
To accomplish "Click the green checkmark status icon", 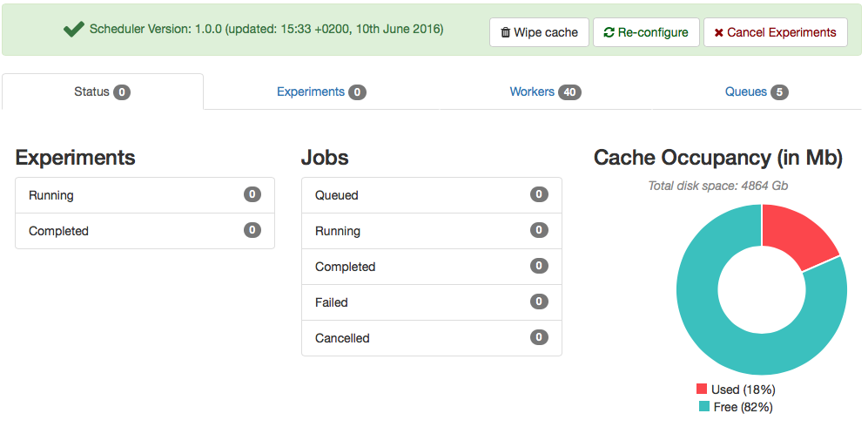I will [73, 30].
